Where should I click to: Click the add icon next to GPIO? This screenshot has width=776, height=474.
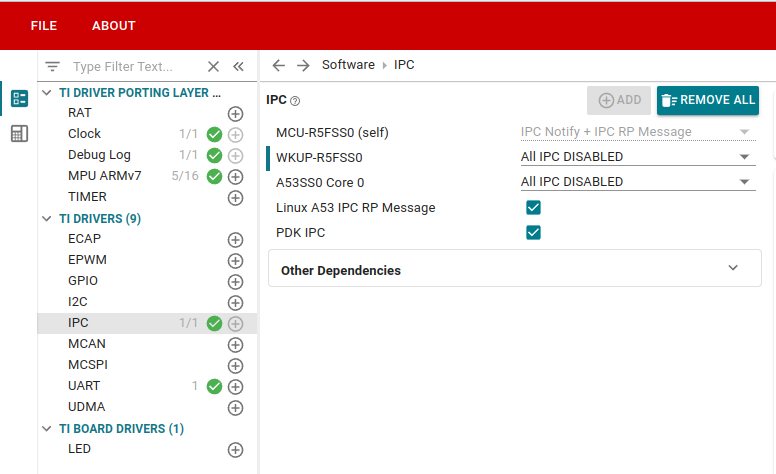pyautogui.click(x=236, y=281)
